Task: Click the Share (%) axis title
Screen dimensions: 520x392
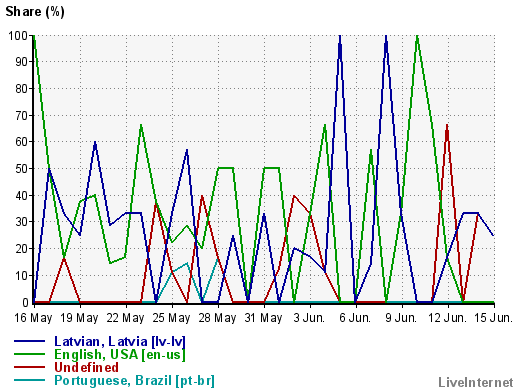Action: tap(35, 12)
